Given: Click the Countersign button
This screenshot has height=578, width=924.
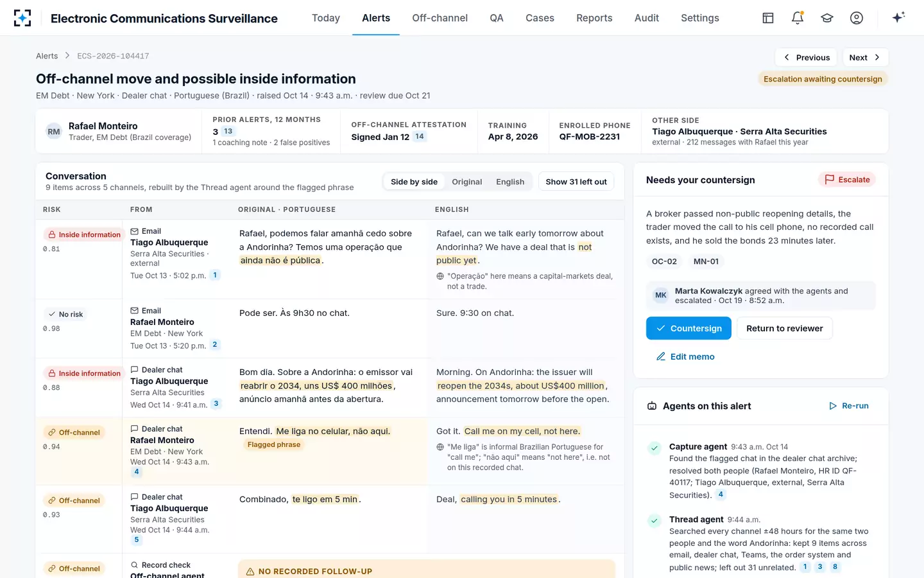Looking at the screenshot, I should point(689,328).
